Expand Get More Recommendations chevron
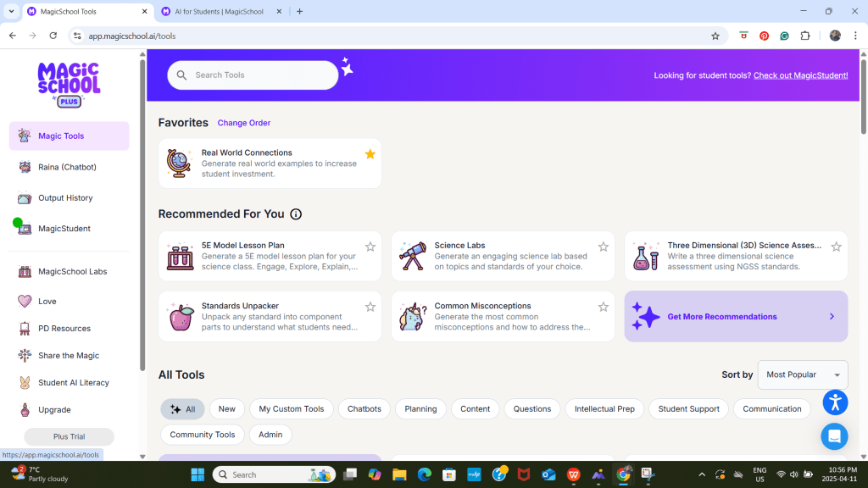Screen dimensions: 868x488 pos(832,317)
